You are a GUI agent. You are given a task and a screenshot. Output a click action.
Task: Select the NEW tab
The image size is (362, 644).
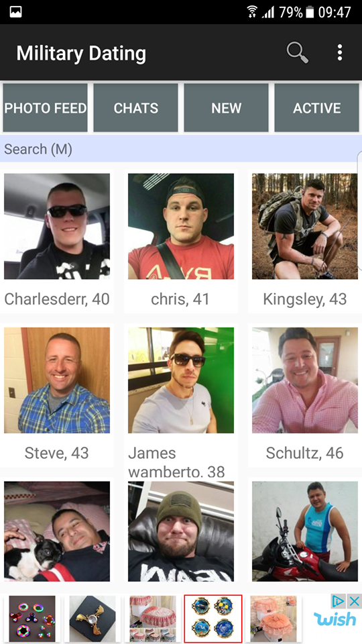[226, 108]
